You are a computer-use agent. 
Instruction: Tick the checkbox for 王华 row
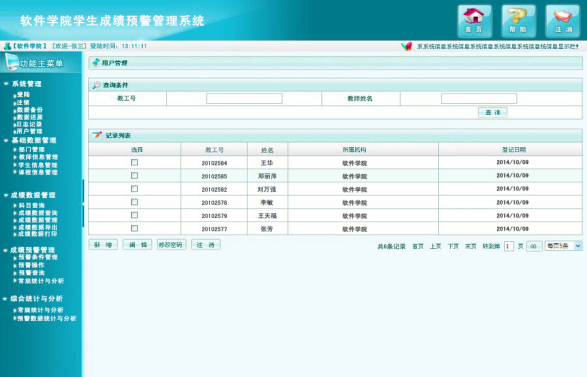(x=134, y=162)
